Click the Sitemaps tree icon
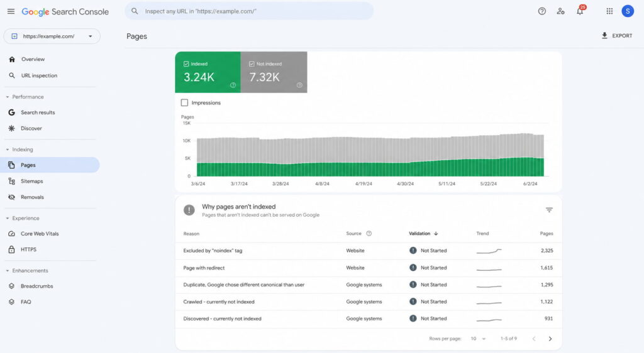The image size is (644, 353). [x=11, y=182]
